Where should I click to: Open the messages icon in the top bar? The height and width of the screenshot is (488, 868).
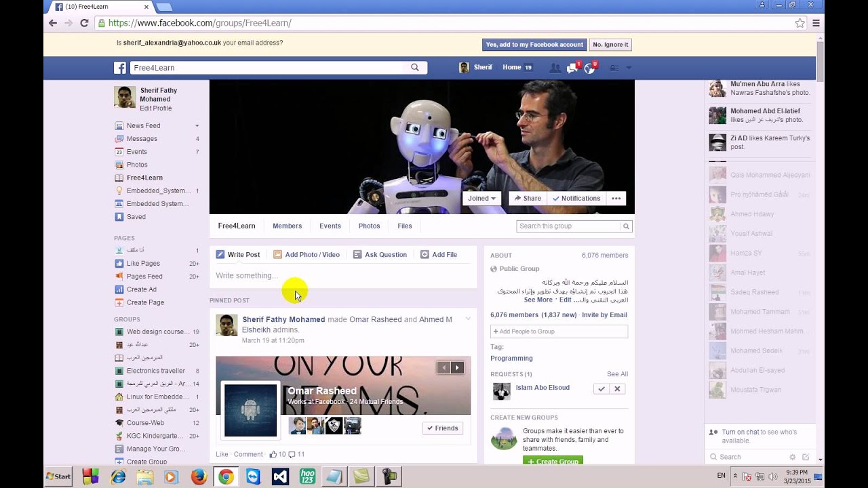[572, 68]
